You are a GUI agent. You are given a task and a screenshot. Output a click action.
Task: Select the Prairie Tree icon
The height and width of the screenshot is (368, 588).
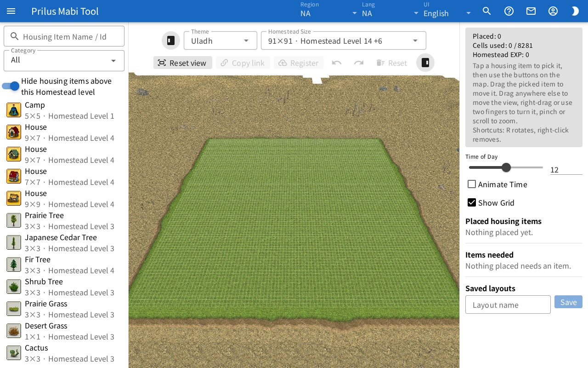[14, 221]
